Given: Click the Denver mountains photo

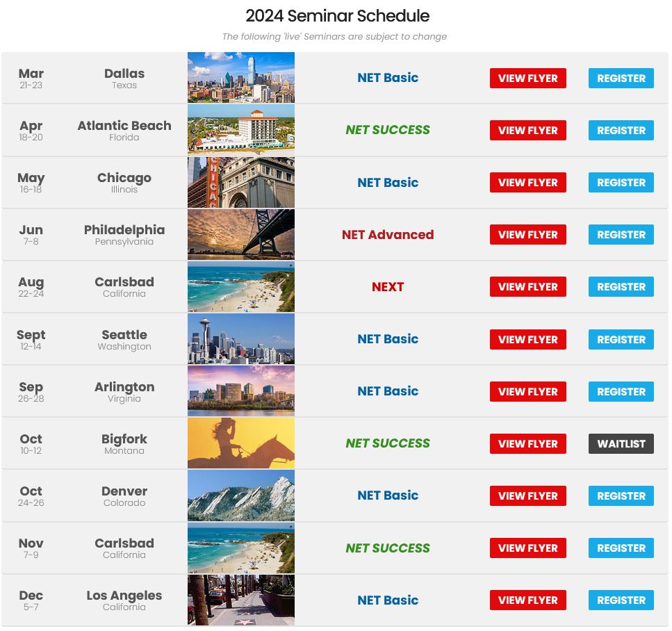Looking at the screenshot, I should pos(241,495).
